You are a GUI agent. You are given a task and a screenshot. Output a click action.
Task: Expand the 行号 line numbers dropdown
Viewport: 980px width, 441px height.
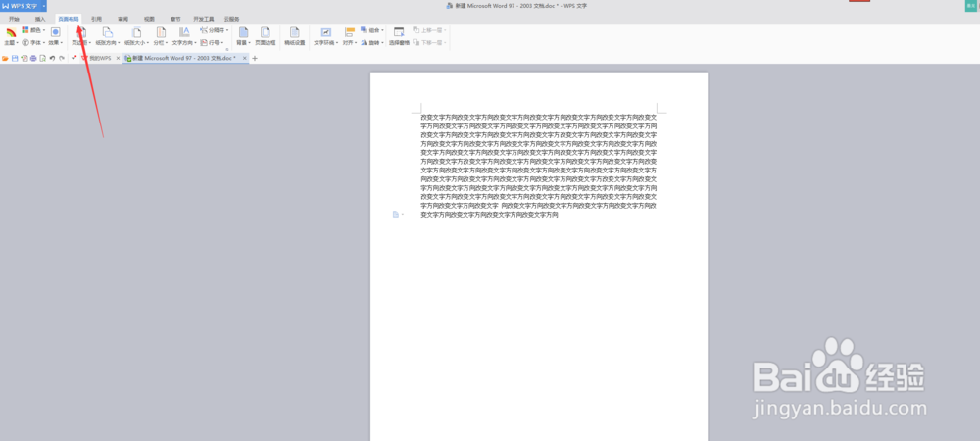[x=212, y=43]
